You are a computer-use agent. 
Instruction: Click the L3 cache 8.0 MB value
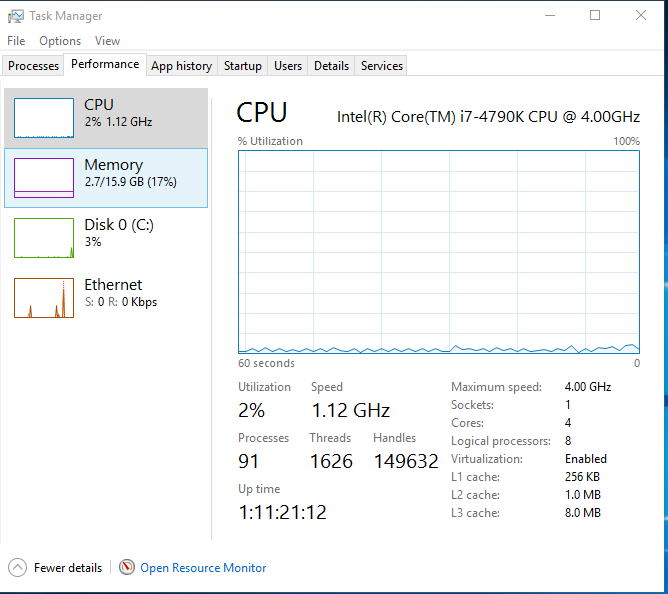click(x=583, y=513)
